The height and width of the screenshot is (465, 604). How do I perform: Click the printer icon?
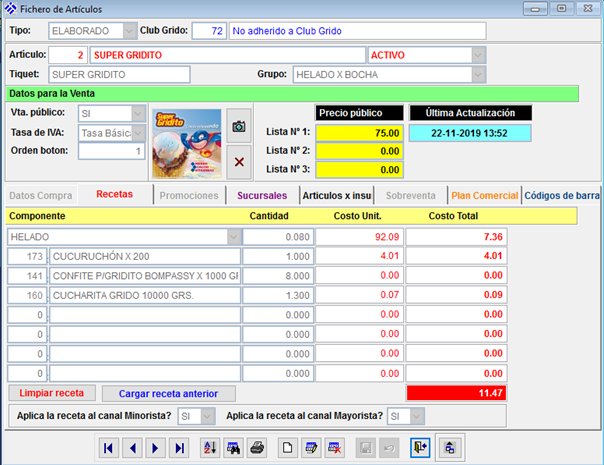point(257,448)
